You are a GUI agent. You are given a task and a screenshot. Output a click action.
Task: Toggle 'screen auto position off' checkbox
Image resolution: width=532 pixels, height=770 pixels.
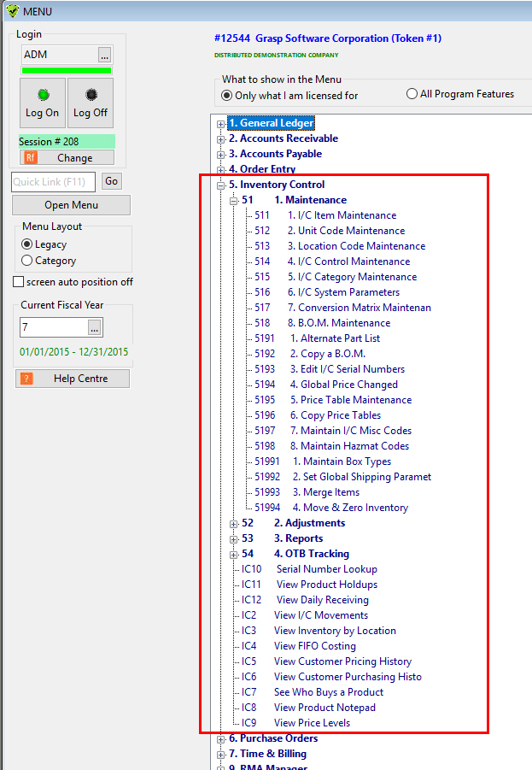[x=73, y=282]
